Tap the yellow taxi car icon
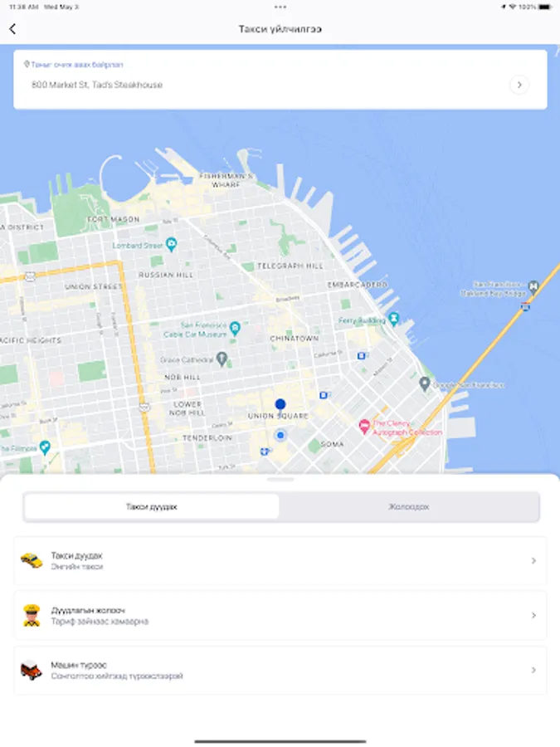 pyautogui.click(x=32, y=560)
